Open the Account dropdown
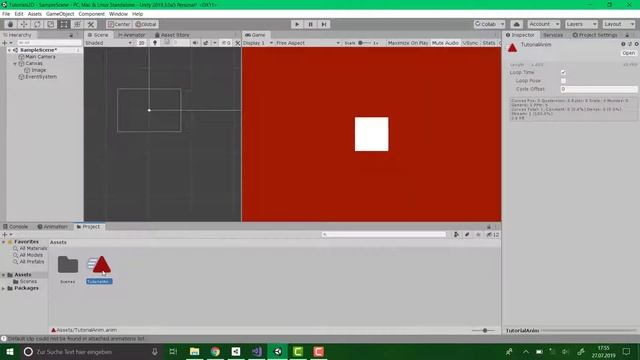 (544, 24)
